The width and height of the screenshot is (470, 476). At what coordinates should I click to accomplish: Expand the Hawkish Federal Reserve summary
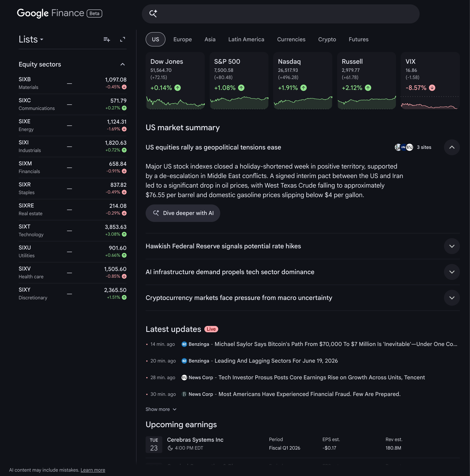(x=452, y=246)
